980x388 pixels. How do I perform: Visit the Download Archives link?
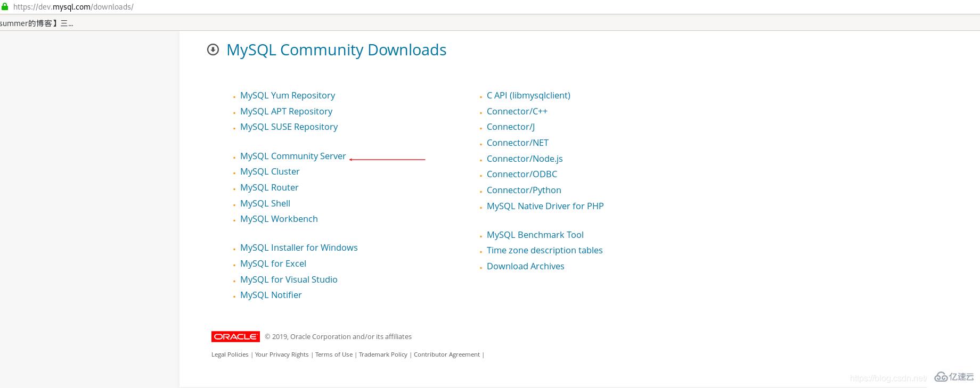(525, 266)
